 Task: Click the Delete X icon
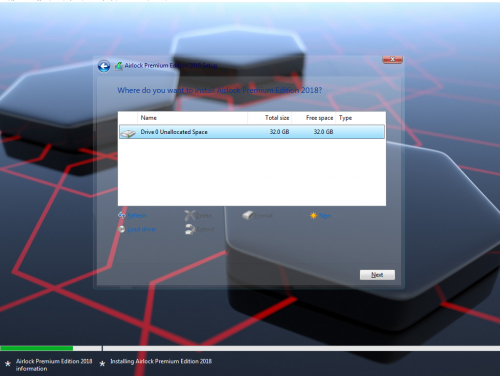point(190,215)
